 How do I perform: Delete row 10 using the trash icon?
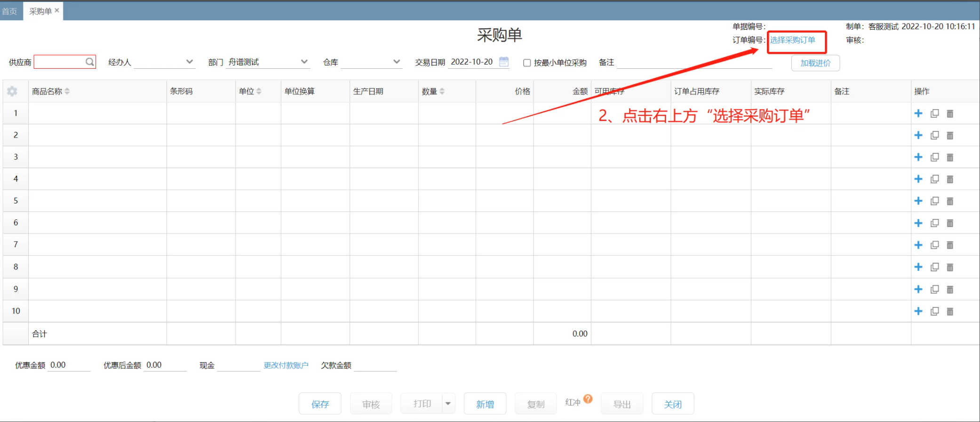[x=950, y=311]
